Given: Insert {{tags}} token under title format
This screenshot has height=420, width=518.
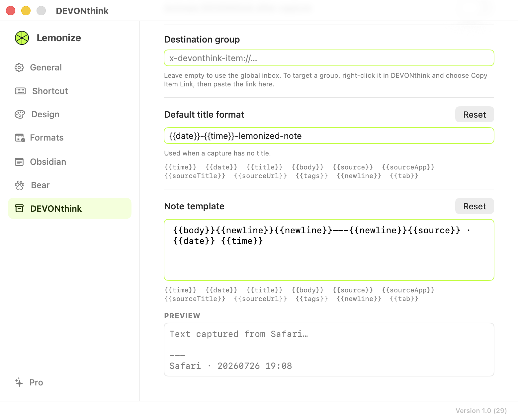Looking at the screenshot, I should tap(312, 176).
